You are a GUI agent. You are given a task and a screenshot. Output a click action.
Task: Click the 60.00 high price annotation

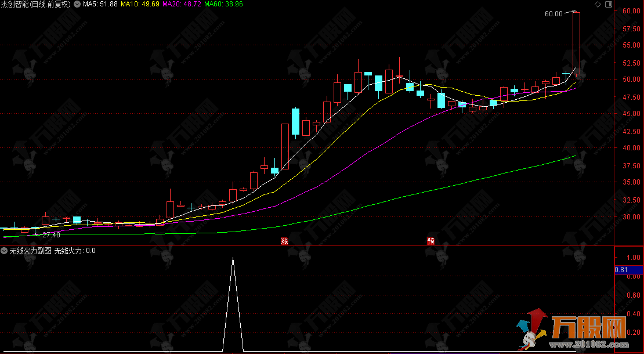[553, 13]
